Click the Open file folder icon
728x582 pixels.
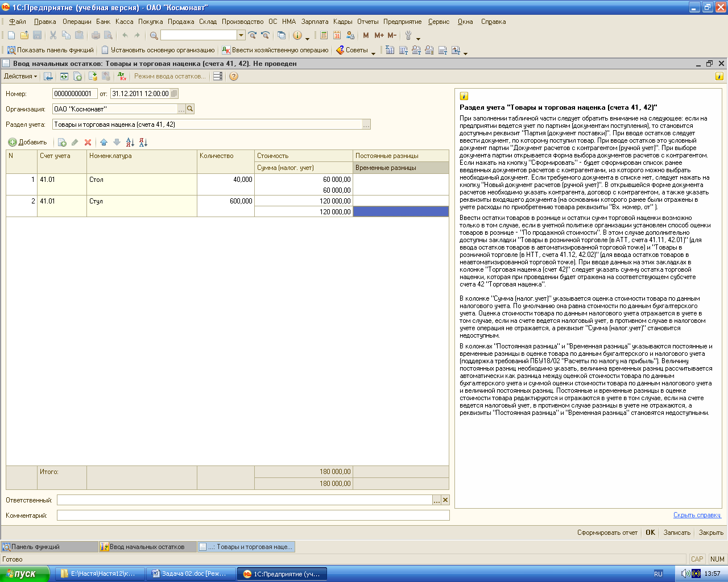click(24, 35)
